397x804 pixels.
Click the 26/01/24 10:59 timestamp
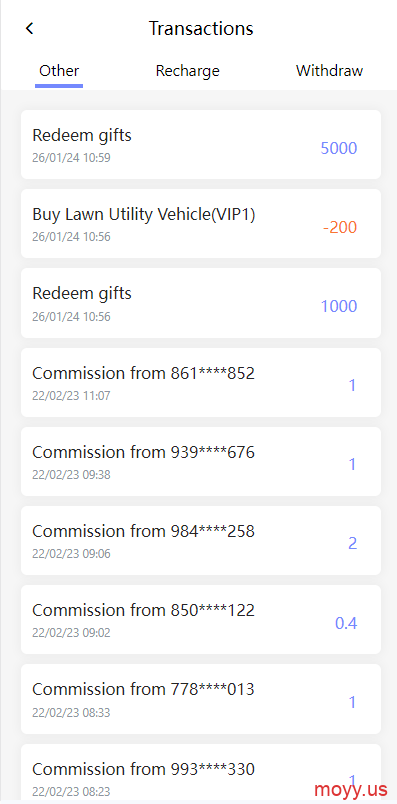[x=71, y=158]
